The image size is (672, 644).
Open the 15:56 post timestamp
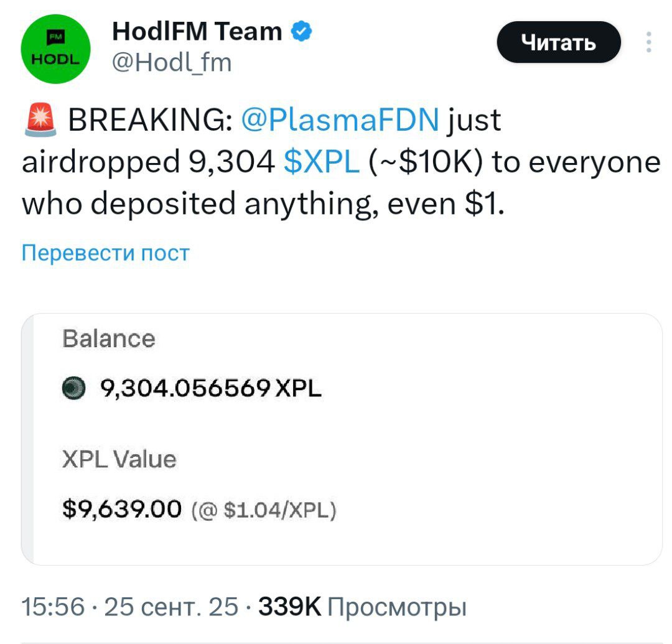52,605
